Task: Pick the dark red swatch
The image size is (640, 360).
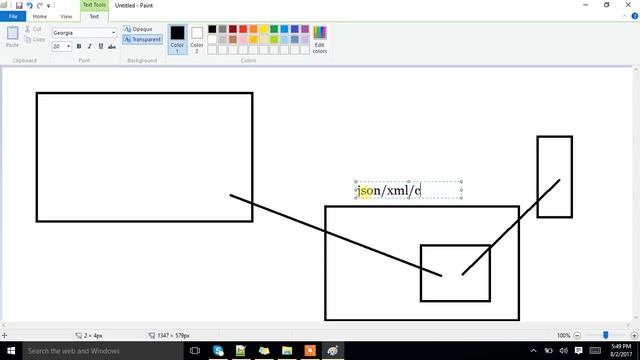Action: point(233,29)
